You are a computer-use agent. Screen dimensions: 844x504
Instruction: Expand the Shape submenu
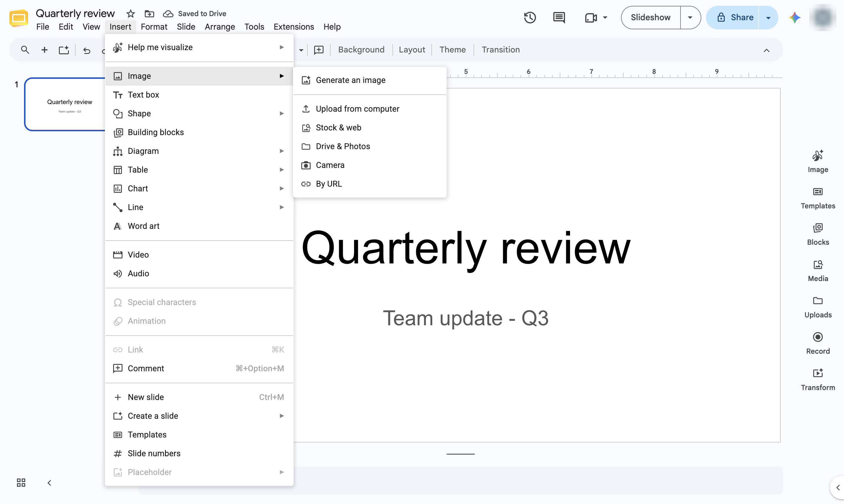coord(199,113)
